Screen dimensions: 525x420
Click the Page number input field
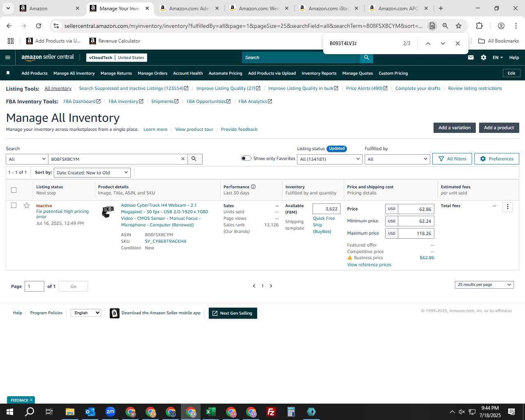34,286
